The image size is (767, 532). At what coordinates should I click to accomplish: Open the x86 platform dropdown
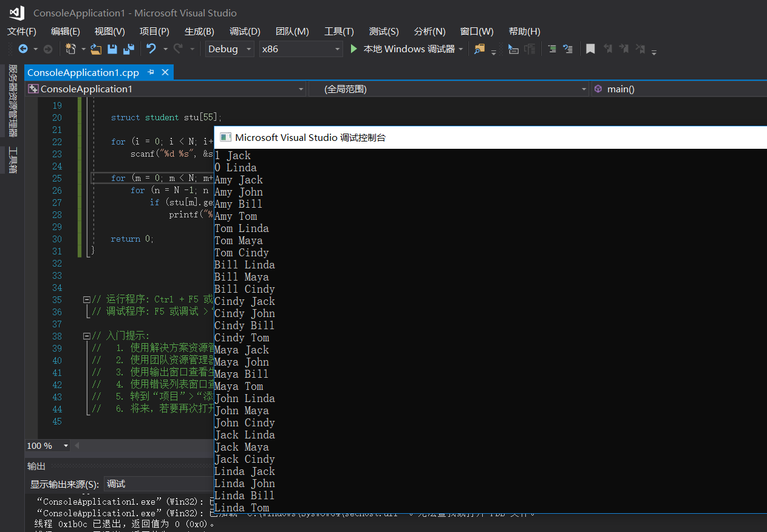pos(301,49)
